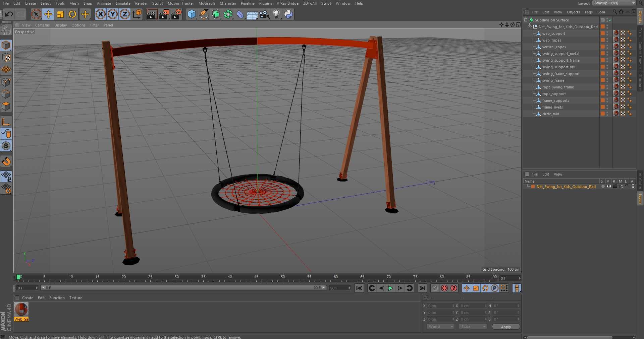Toggle visibility dot of web_support object
This screenshot has height=339, width=644.
[x=607, y=32]
